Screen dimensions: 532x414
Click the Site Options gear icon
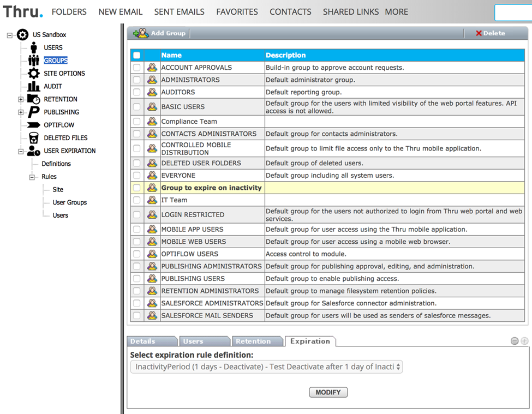coord(34,73)
